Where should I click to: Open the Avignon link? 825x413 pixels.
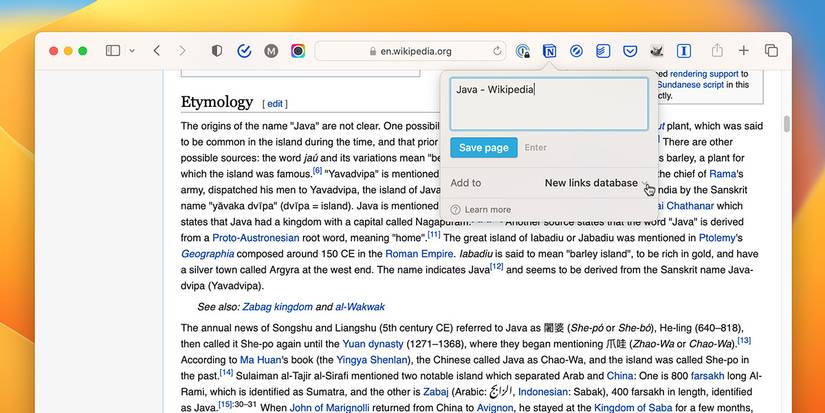pos(495,408)
